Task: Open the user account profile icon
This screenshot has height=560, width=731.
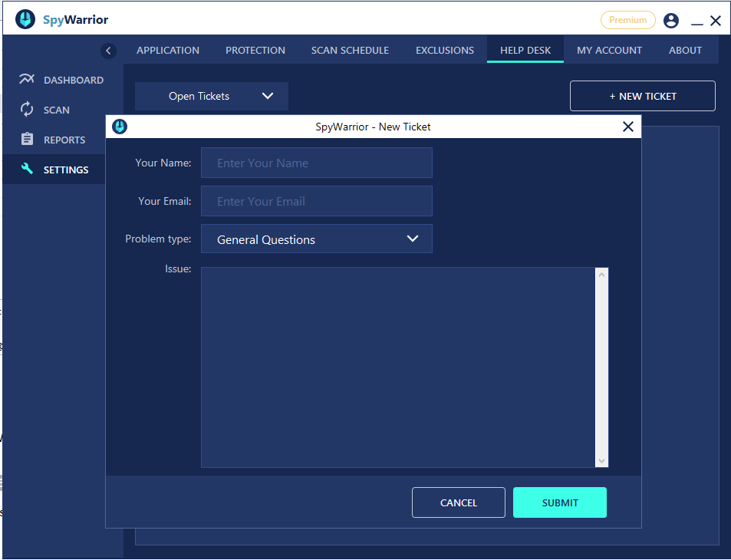Action: [x=671, y=21]
